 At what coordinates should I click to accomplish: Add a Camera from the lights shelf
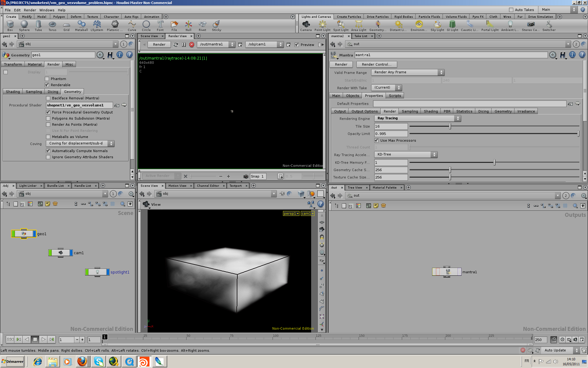coord(306,26)
